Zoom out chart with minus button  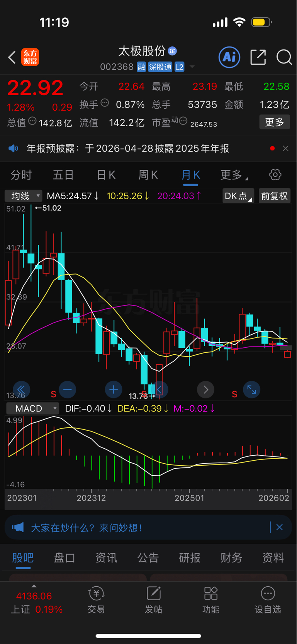click(x=67, y=389)
